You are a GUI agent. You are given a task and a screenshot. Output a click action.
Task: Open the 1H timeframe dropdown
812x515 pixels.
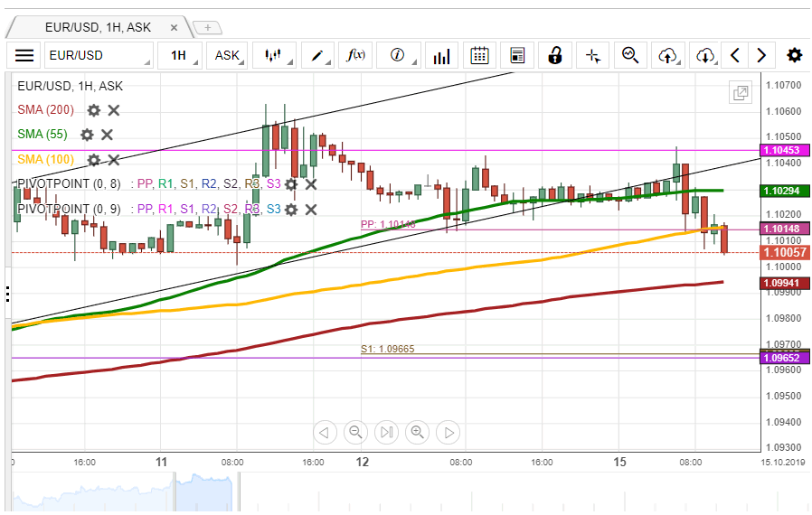(x=179, y=55)
